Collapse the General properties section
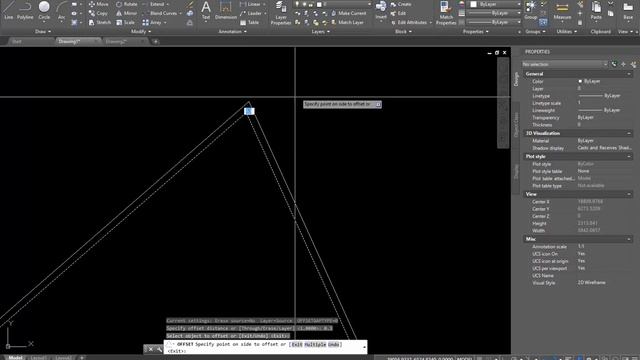640x360 pixels. [629, 74]
